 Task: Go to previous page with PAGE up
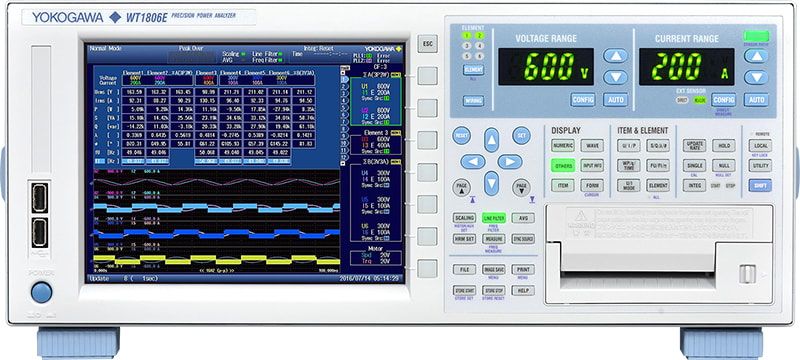461,188
